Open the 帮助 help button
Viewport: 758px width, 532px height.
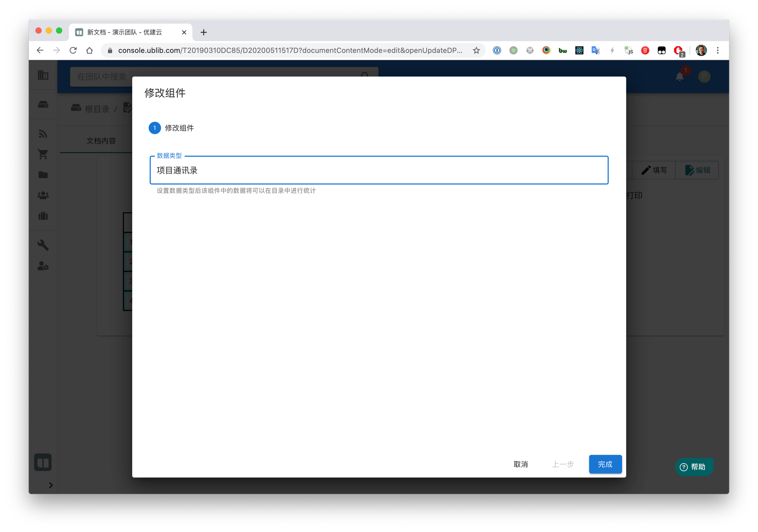coord(694,467)
